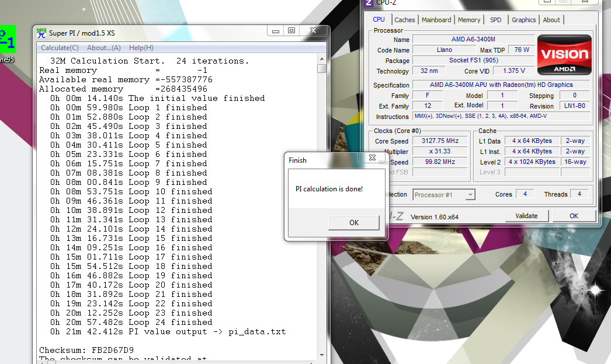The height and width of the screenshot is (364, 611).
Task: Click the 'Loop 12 finished' line
Action: point(131,210)
